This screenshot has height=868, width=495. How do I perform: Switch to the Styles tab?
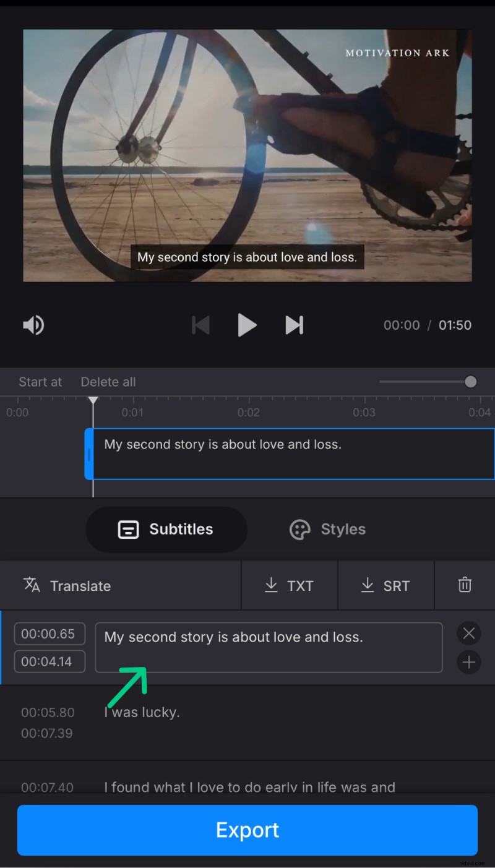tap(327, 529)
